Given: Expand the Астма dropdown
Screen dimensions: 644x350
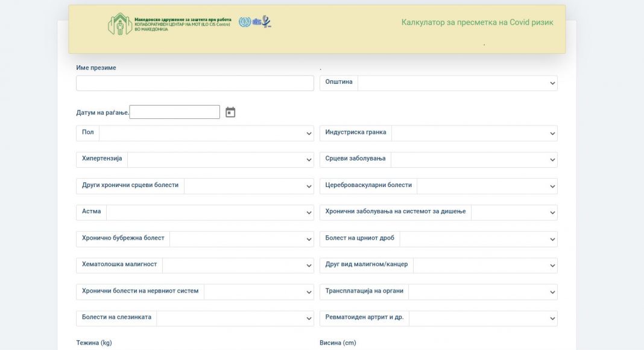Looking at the screenshot, I should pyautogui.click(x=210, y=213).
